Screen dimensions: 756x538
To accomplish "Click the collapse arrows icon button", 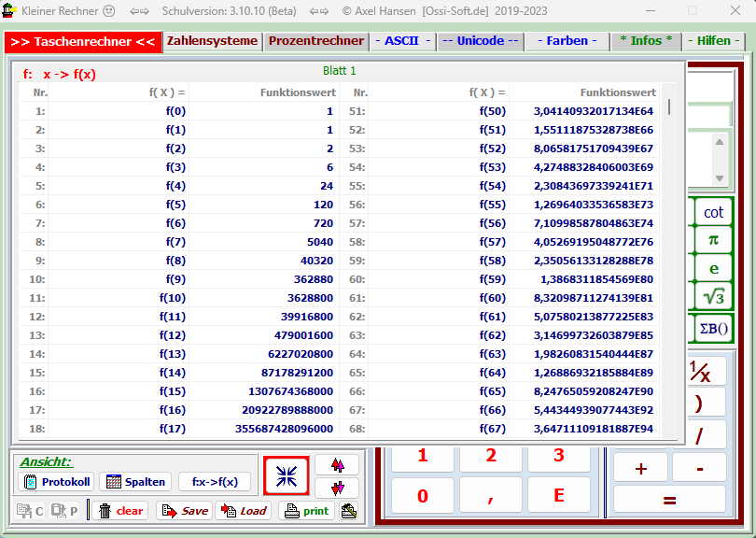I will tap(286, 476).
